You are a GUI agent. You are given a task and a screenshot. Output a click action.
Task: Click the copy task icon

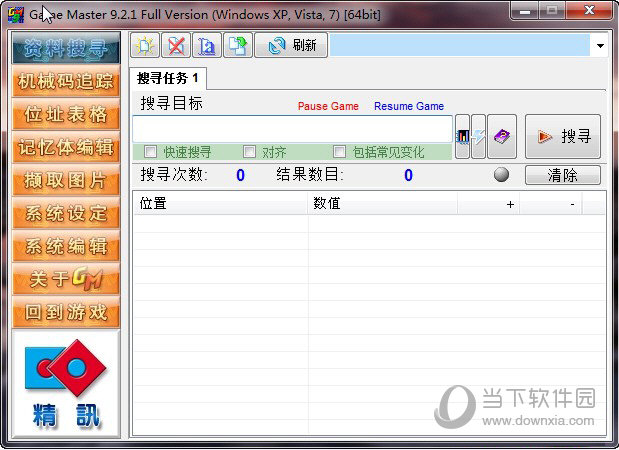[x=236, y=45]
